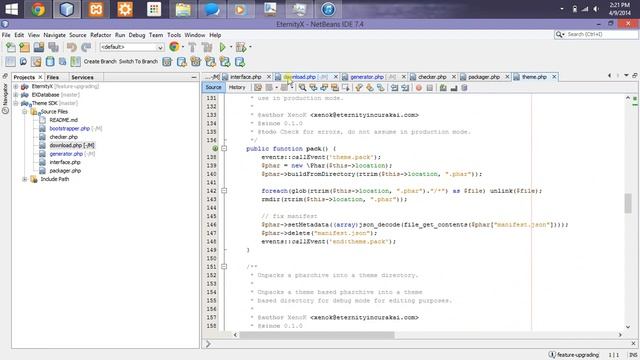Click the editor vertical scrollbar thumb
Image resolution: width=640 pixels, height=360 pixels.
coord(628,203)
